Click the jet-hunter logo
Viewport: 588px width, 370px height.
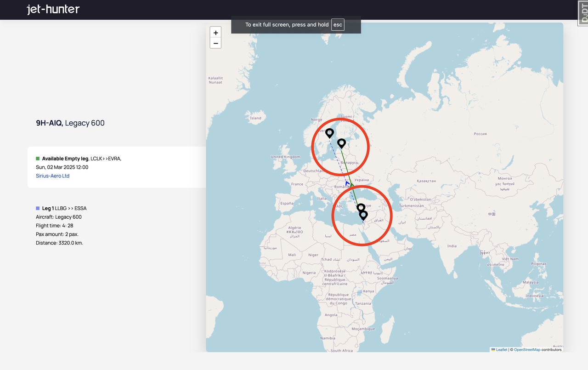pos(53,9)
